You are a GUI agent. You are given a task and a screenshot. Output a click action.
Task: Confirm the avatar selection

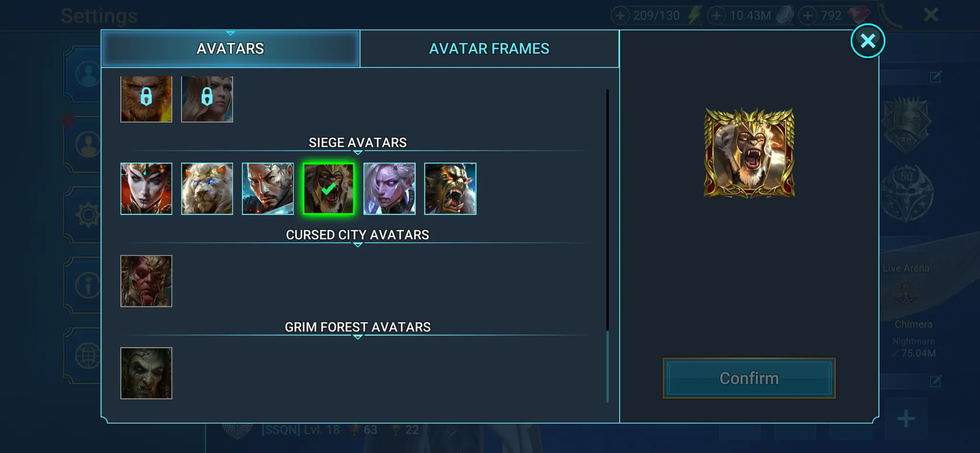(x=749, y=378)
